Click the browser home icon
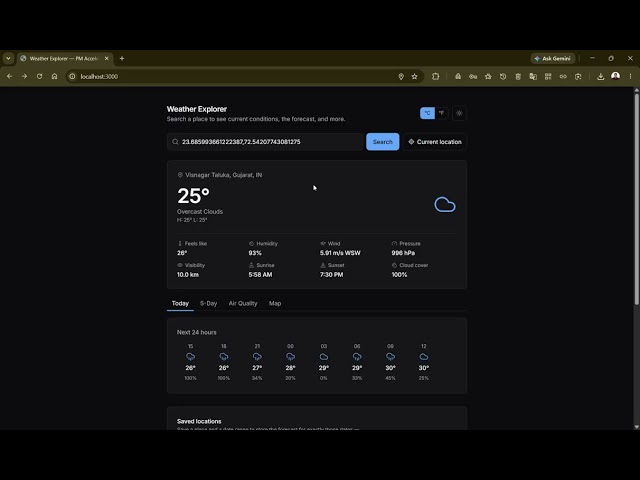 [x=54, y=76]
